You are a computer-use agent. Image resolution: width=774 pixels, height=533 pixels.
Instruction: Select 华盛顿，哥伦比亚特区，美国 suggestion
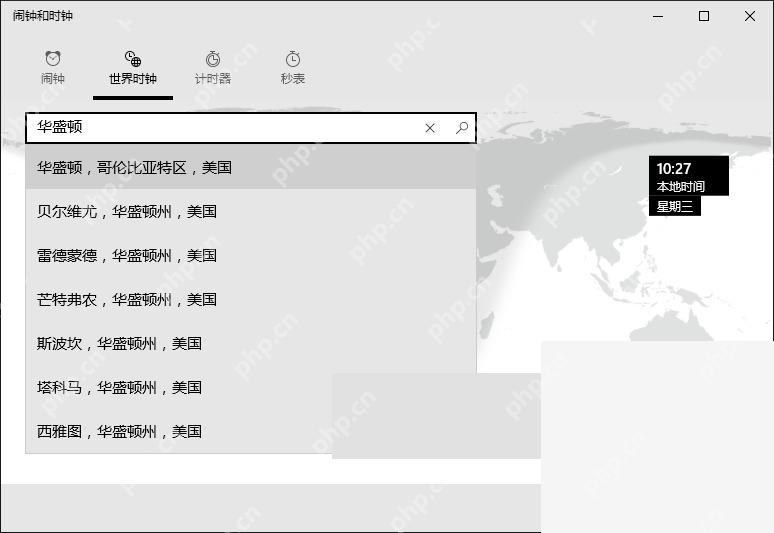pyautogui.click(x=251, y=167)
